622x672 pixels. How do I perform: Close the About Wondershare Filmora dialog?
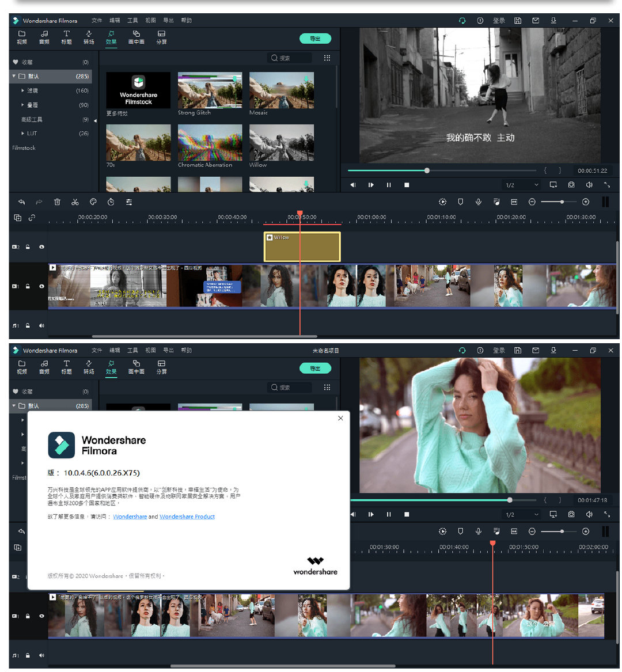click(x=340, y=418)
